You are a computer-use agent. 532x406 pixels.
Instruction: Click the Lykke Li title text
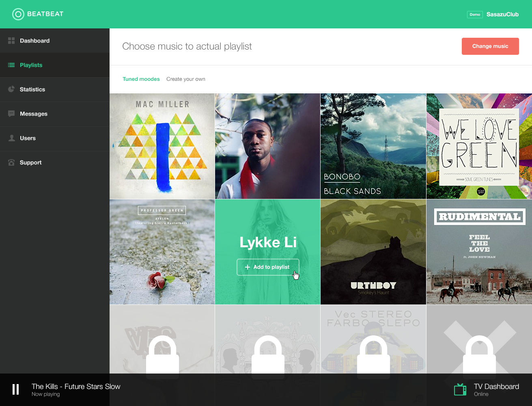tap(268, 242)
